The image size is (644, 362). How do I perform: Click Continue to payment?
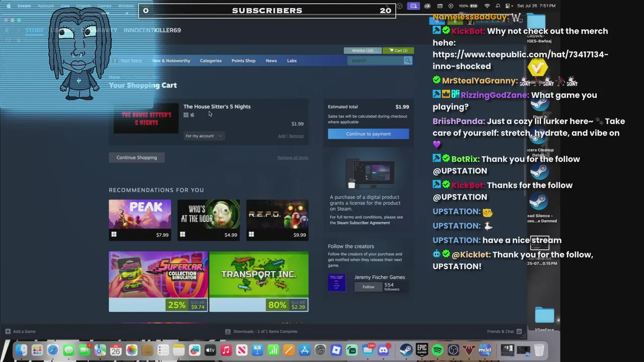[x=368, y=134]
